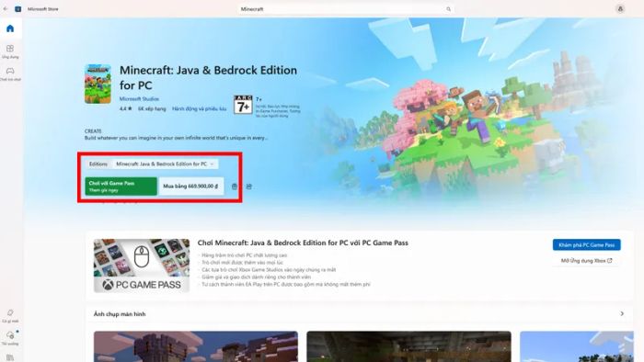Open the Home tab in sidebar

pyautogui.click(x=10, y=28)
